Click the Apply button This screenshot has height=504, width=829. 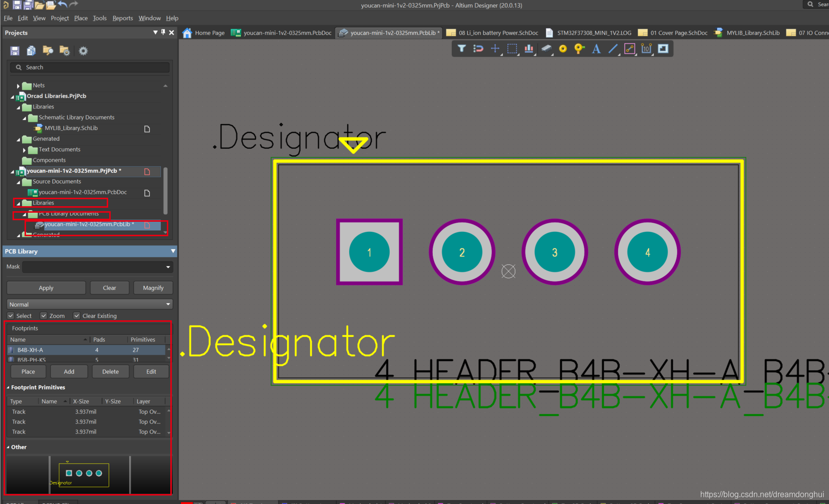point(46,288)
